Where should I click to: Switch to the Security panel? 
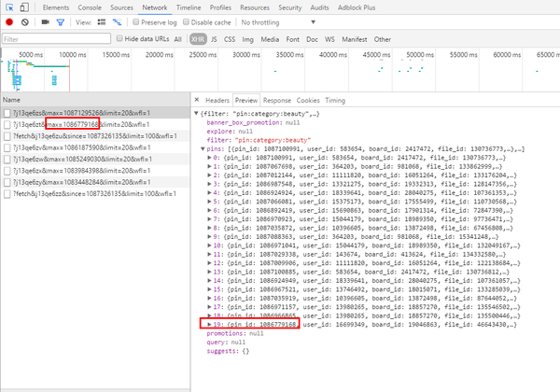click(290, 7)
